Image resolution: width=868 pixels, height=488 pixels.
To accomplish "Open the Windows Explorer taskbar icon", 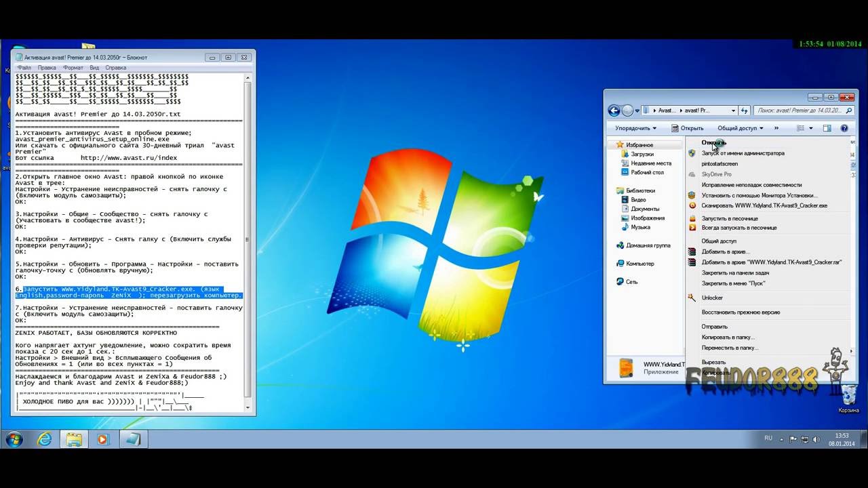I will [x=74, y=439].
